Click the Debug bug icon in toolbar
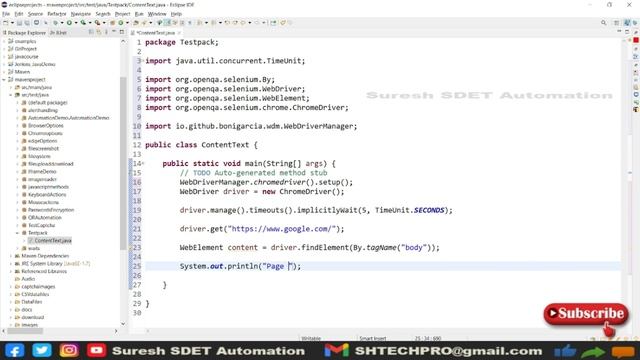Viewport: 640px width, 360px height. tap(55, 23)
